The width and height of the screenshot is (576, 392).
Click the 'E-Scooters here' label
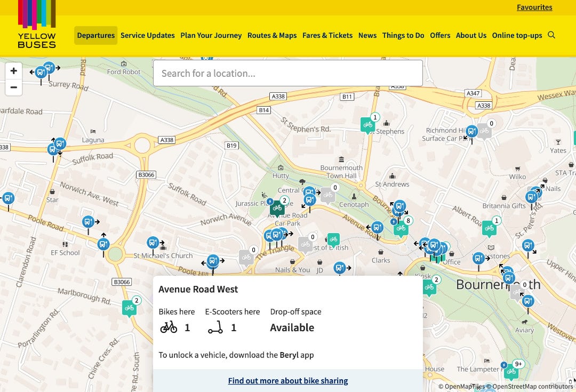click(233, 311)
